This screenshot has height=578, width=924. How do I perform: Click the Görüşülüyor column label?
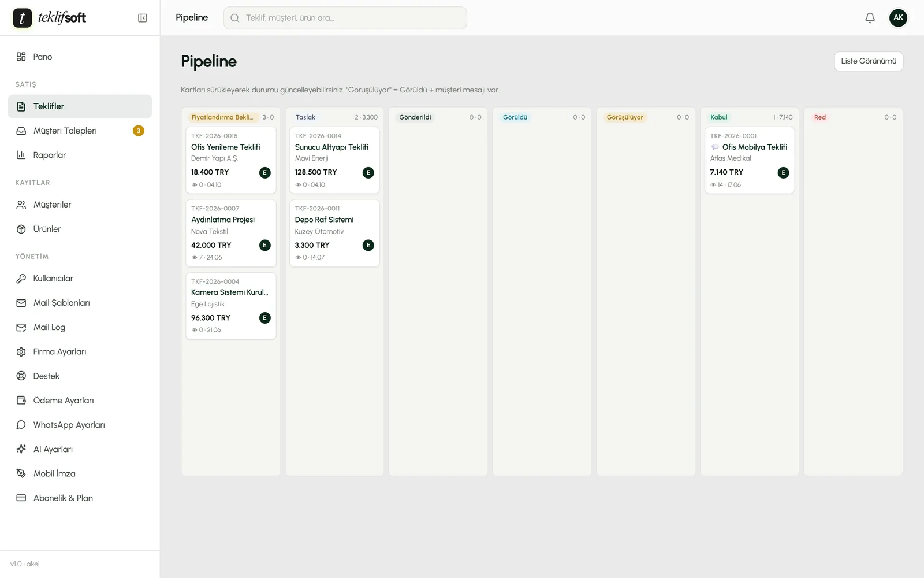tap(625, 117)
